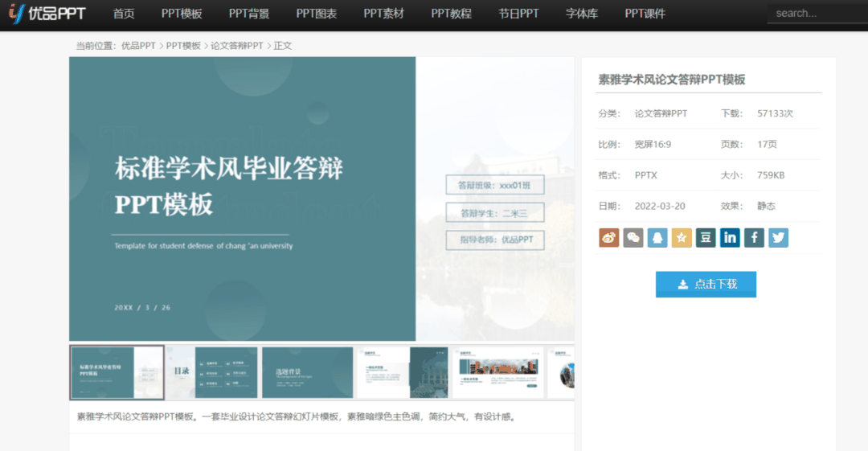Screen dimensions: 868x451
Task: Select the 选题背景 slide thumbnail
Action: point(307,372)
